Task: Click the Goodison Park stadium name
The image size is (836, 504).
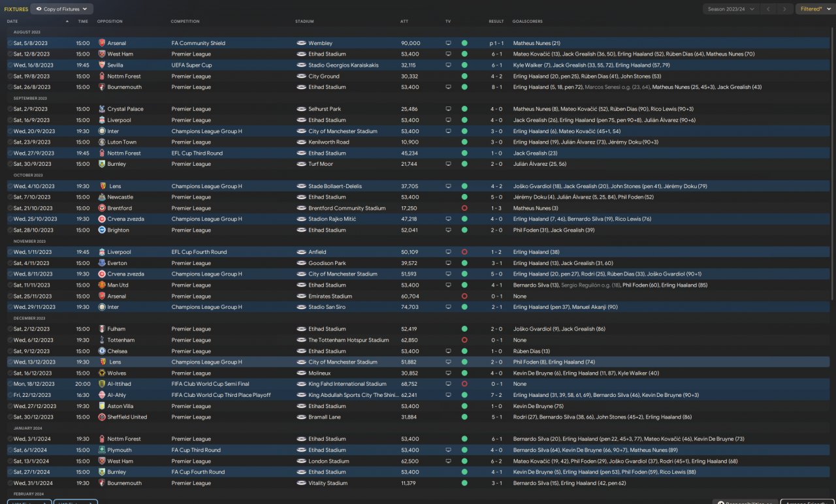Action: pos(327,263)
